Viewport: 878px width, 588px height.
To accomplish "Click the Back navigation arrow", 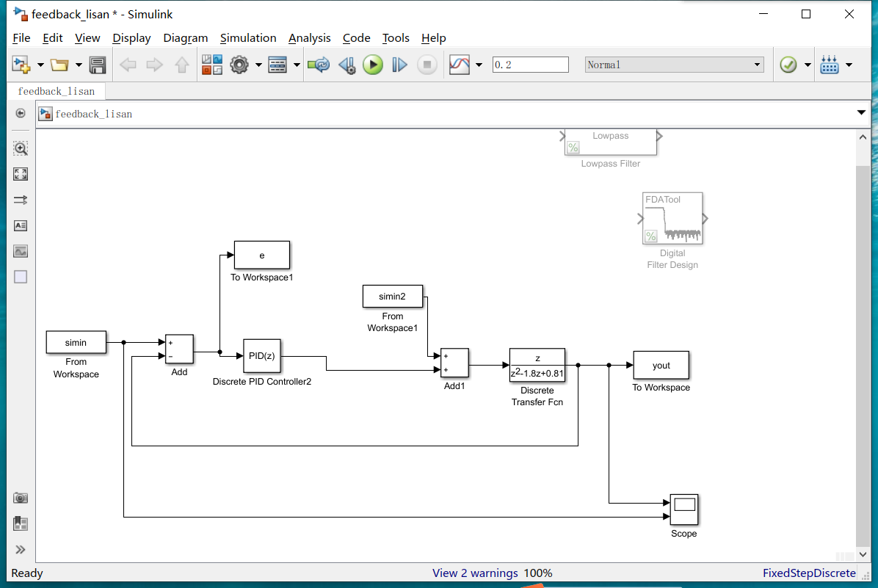I will tap(128, 65).
